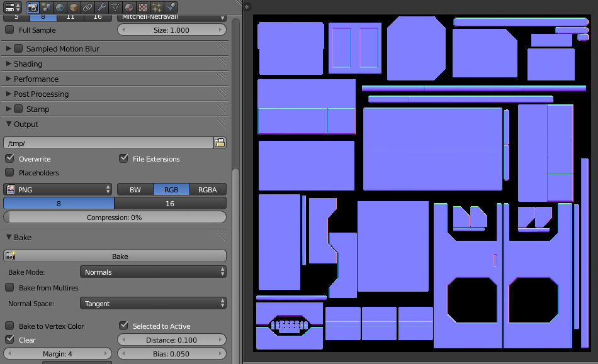598x364 pixels.
Task: Open the World properties globe tab
Action: pos(60,8)
